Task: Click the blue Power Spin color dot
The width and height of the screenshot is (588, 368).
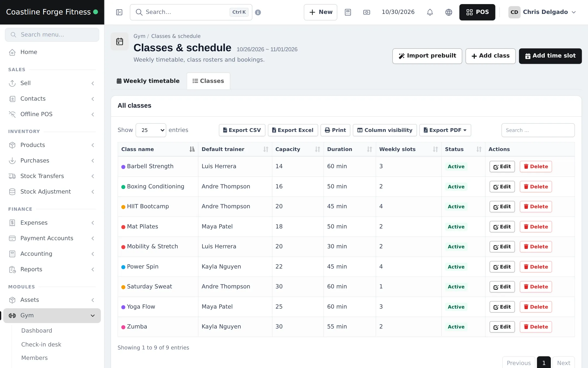Action: pos(123,267)
